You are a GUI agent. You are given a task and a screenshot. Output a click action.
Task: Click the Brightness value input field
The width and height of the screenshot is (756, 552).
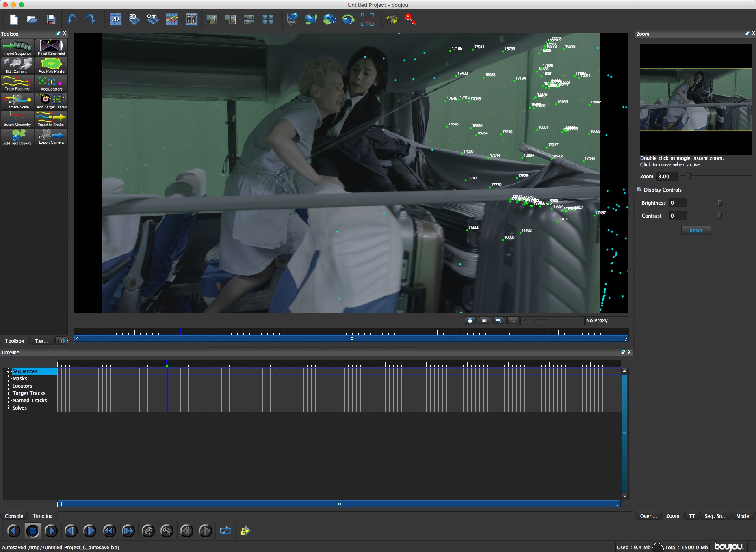(678, 203)
